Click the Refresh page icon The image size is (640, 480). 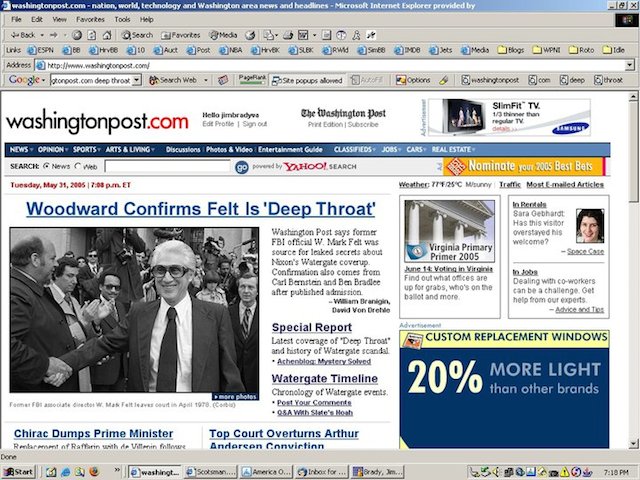pyautogui.click(x=92, y=35)
